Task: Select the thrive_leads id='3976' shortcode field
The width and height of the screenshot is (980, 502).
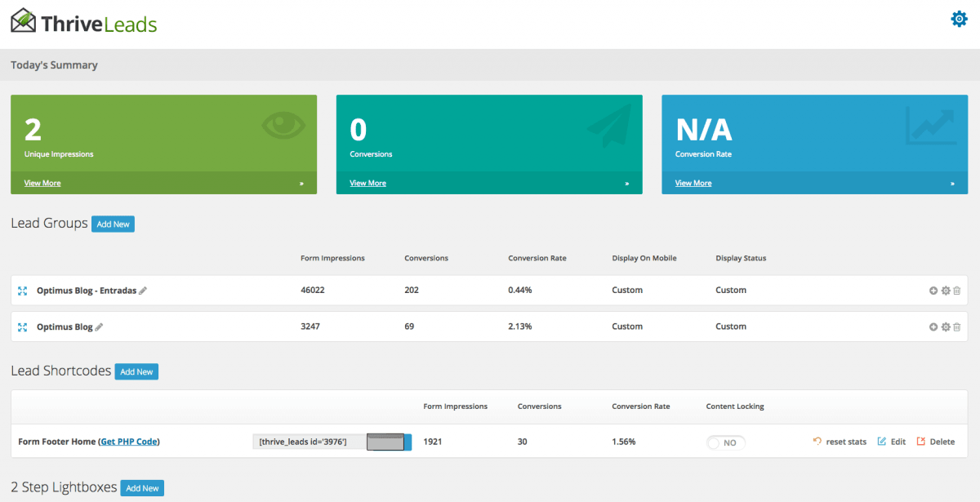Action: [x=309, y=442]
